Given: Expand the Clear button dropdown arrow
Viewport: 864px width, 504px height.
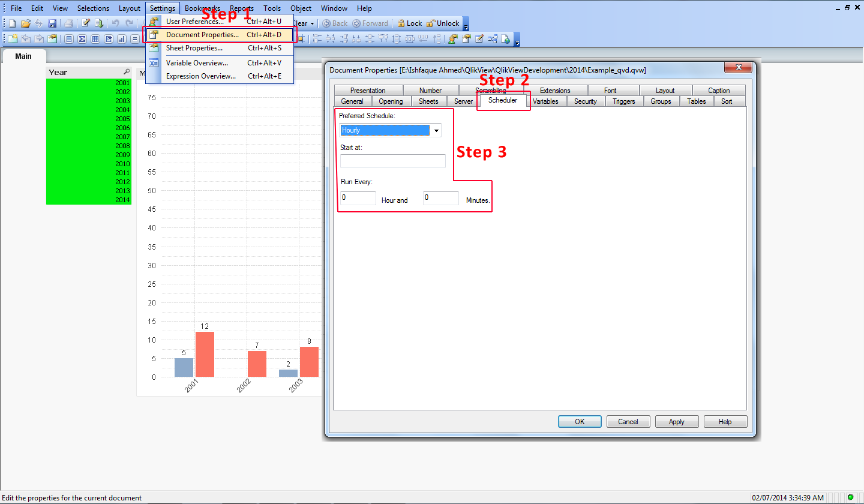Looking at the screenshot, I should pos(312,23).
